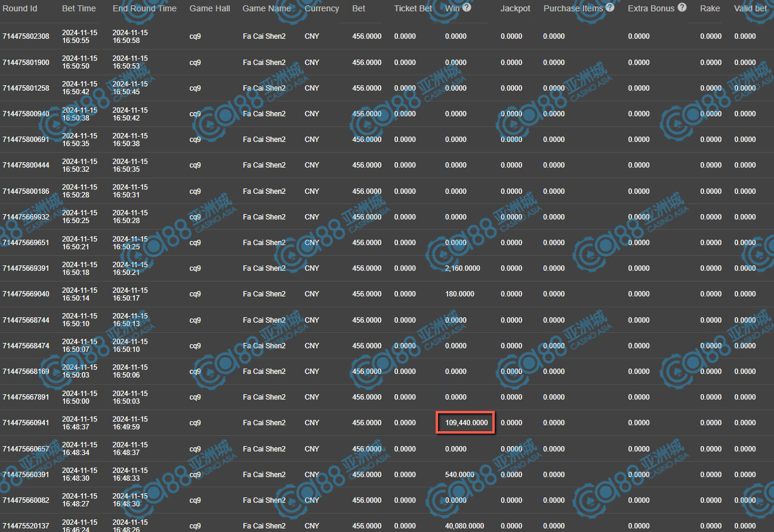Click round ID 714475668744

pos(26,320)
